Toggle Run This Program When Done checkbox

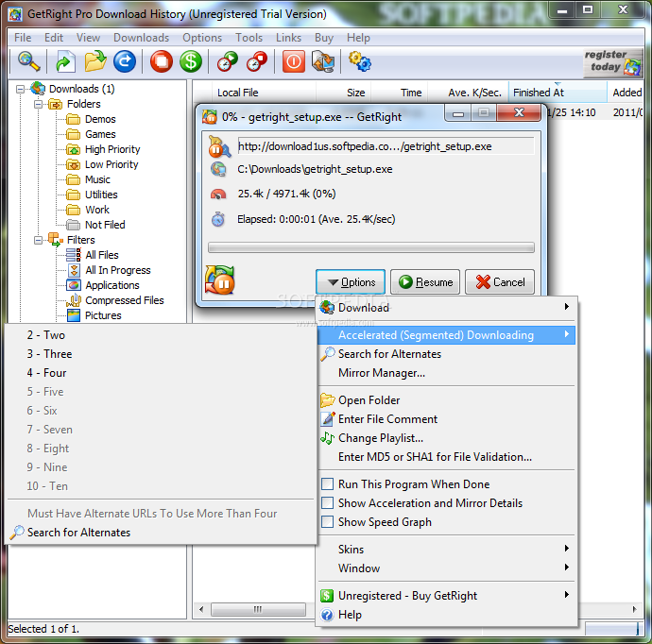click(x=328, y=484)
